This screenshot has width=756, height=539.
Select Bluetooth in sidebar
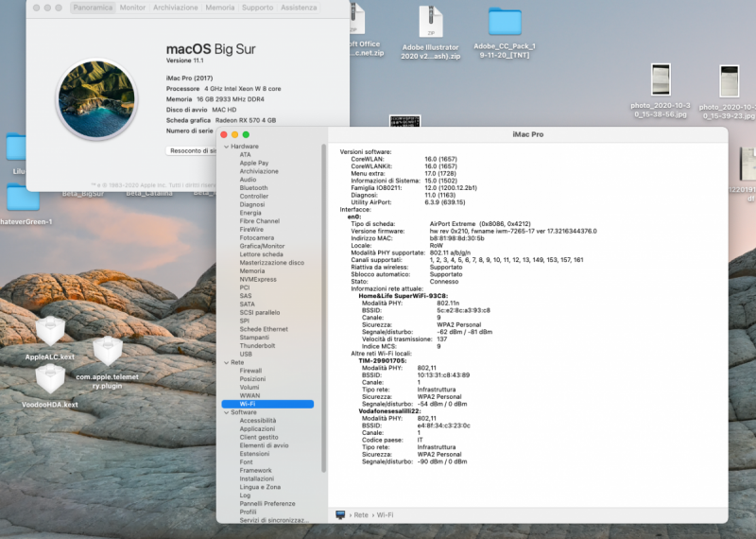pyautogui.click(x=253, y=188)
